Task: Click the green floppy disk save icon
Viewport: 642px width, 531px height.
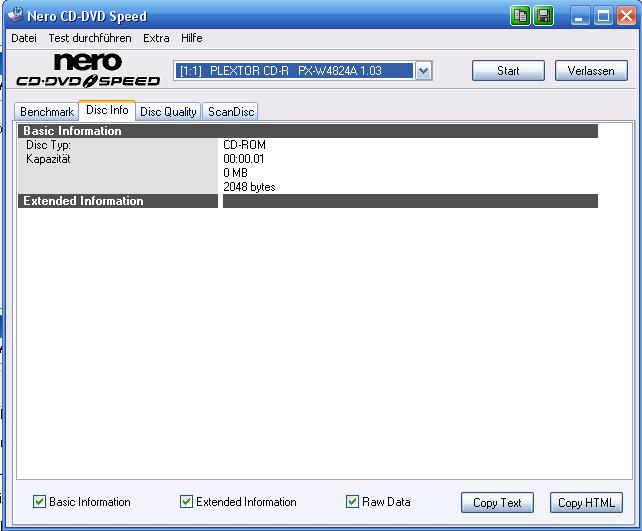Action: (x=543, y=16)
